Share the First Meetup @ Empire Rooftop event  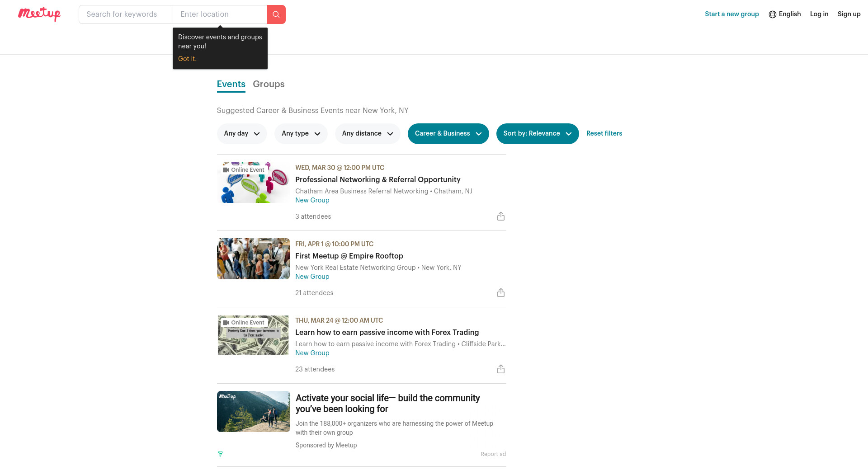(501, 293)
